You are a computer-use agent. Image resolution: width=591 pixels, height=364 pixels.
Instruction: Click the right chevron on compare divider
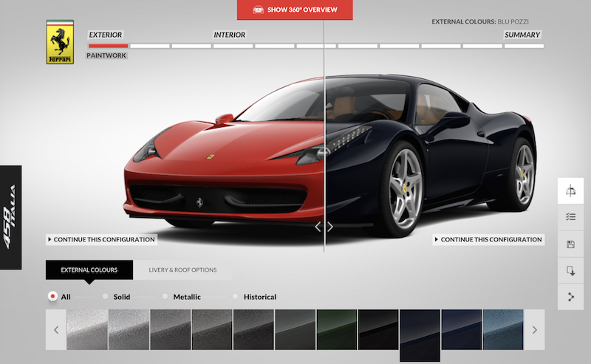330,227
